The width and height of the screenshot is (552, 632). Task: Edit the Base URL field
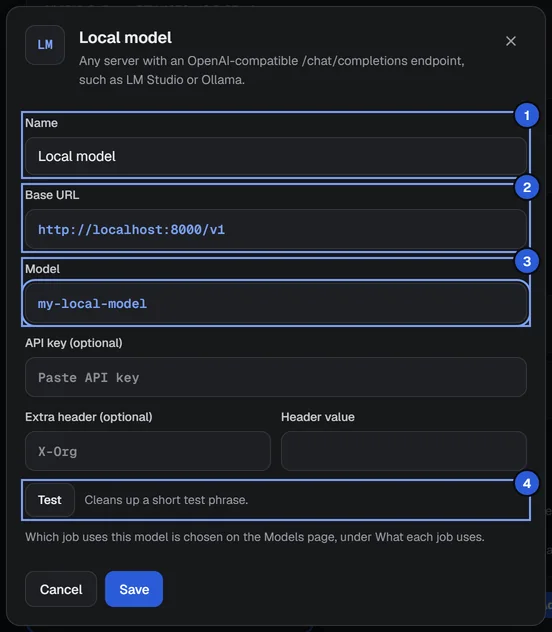click(276, 230)
